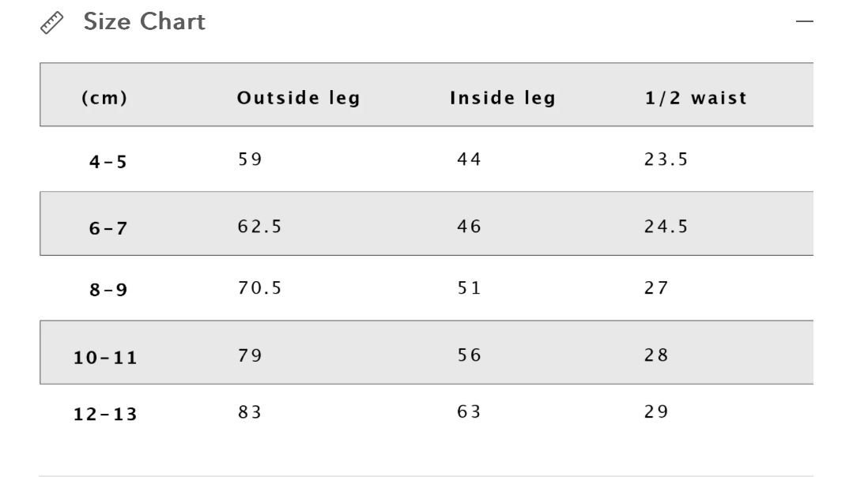Click the Size Chart heading
This screenshot has width=868, height=477.
[144, 22]
